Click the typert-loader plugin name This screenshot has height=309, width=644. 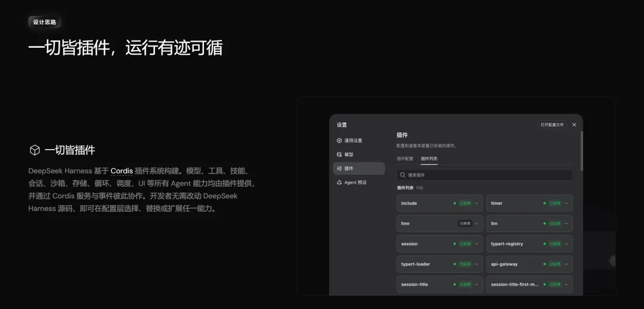pos(416,264)
